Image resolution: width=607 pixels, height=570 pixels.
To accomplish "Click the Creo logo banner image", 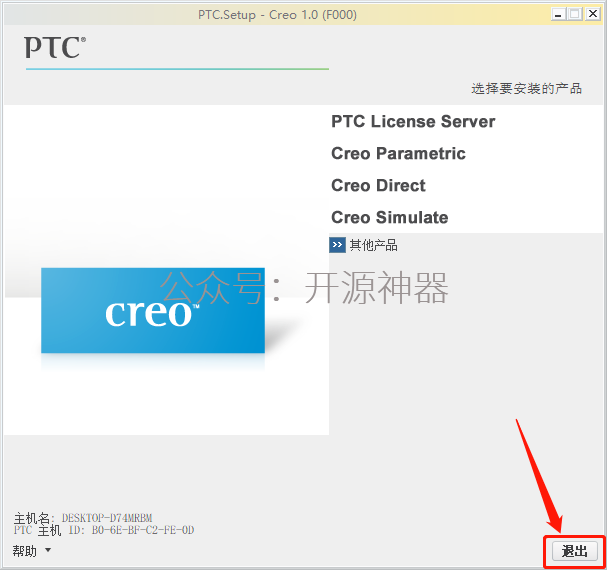I will click(x=153, y=310).
